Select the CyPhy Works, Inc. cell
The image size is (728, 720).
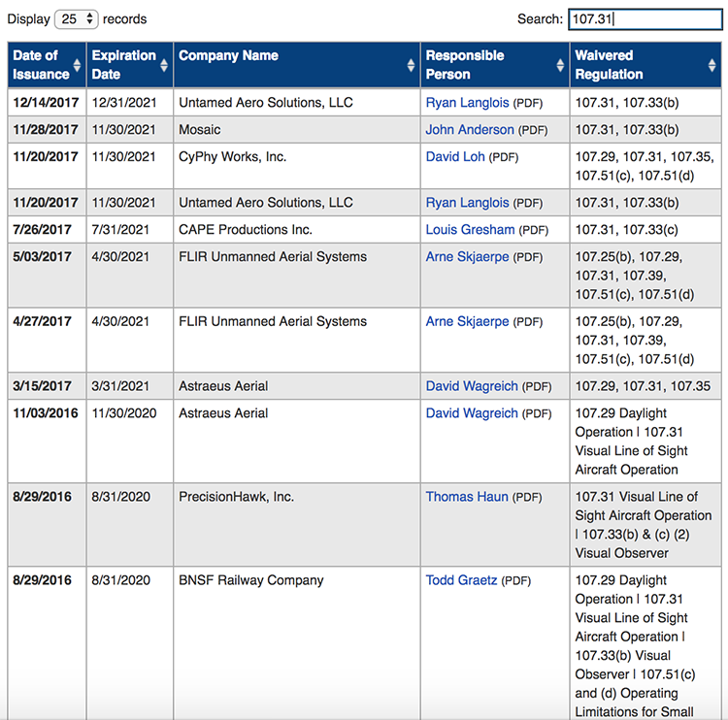point(297,166)
